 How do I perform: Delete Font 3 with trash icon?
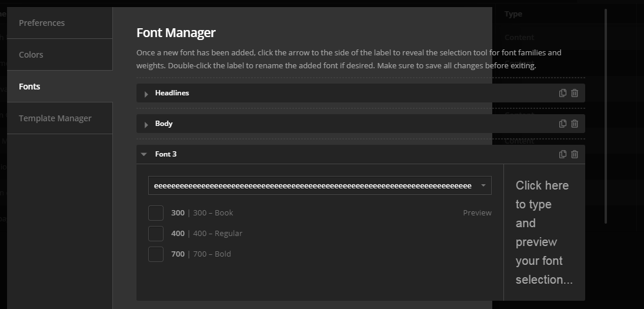575,154
